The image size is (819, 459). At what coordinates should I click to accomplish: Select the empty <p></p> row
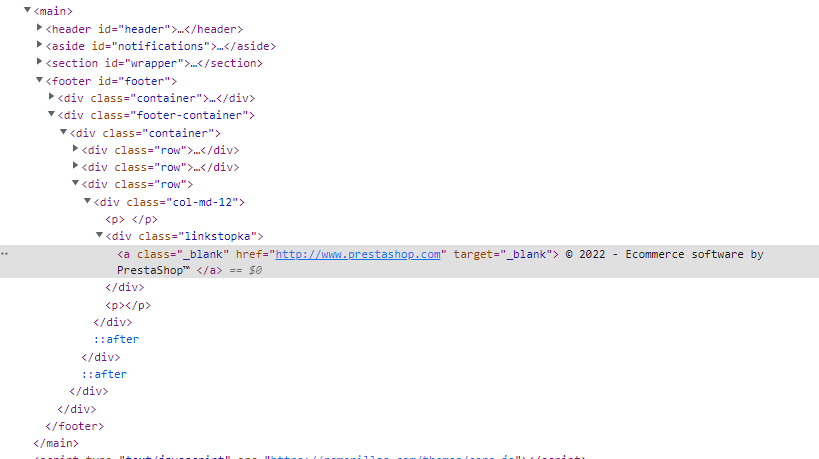click(128, 305)
